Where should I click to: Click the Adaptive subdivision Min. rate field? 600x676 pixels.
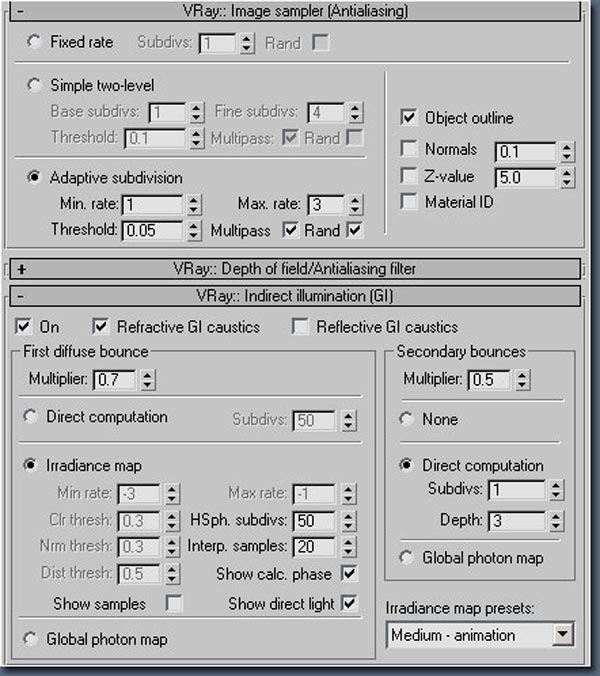pos(153,205)
